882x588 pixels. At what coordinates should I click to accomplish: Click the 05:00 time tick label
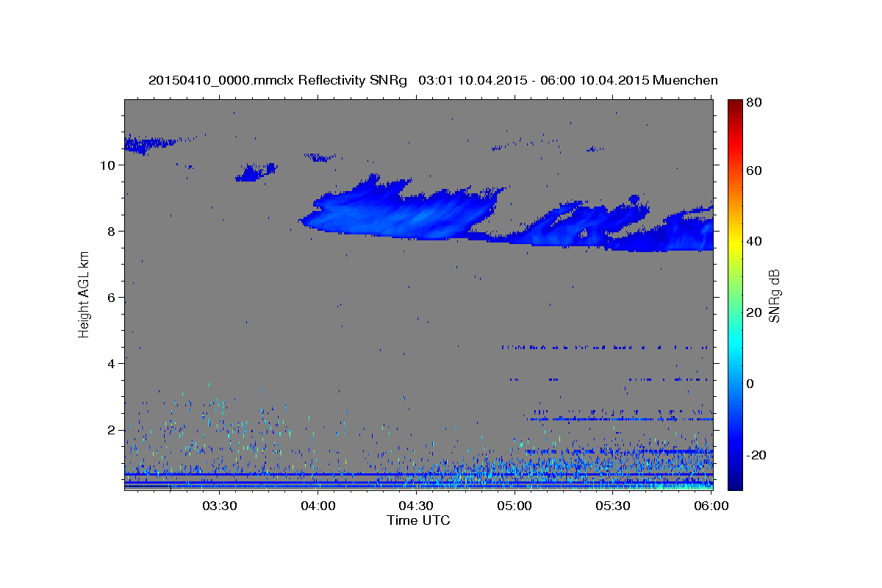(x=515, y=506)
